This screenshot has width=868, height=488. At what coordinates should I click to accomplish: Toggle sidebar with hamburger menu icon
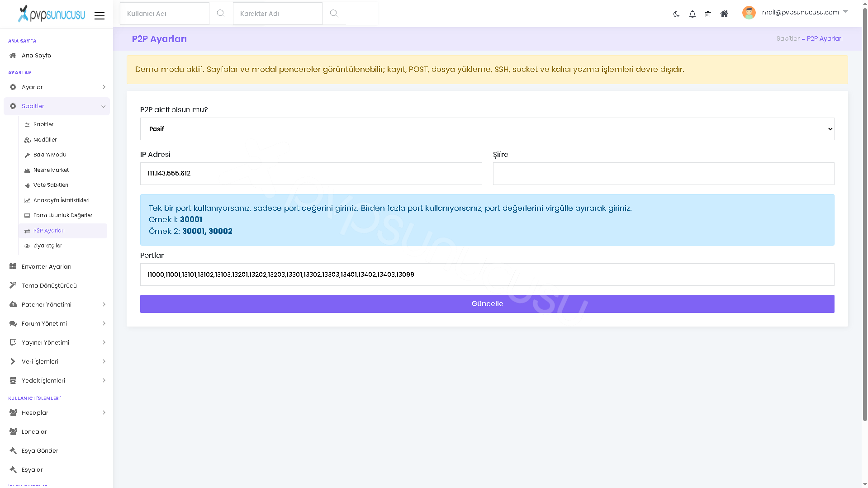point(100,16)
